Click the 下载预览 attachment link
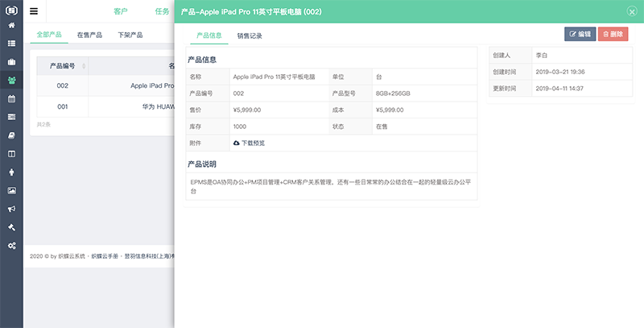Viewport: 644px width, 328px height. tap(253, 143)
